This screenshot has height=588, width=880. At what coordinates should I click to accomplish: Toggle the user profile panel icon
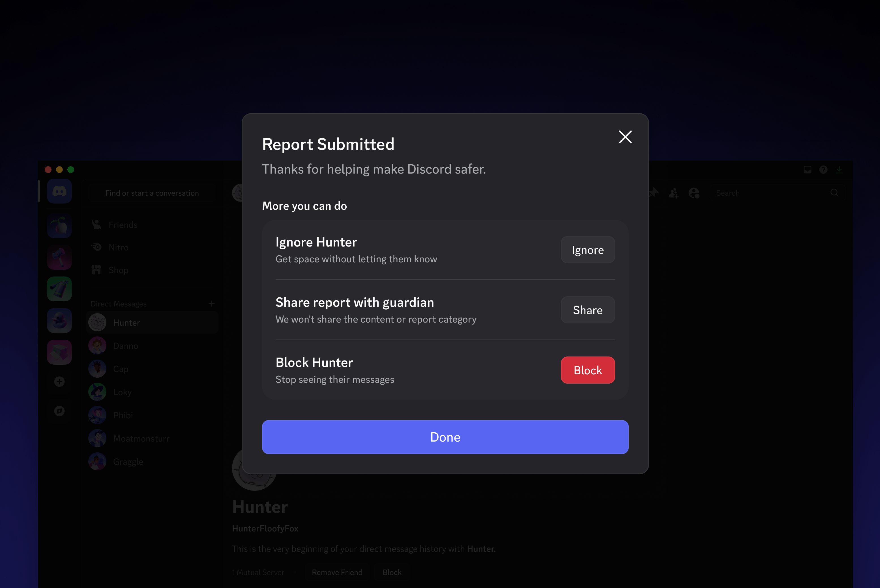[x=694, y=193]
